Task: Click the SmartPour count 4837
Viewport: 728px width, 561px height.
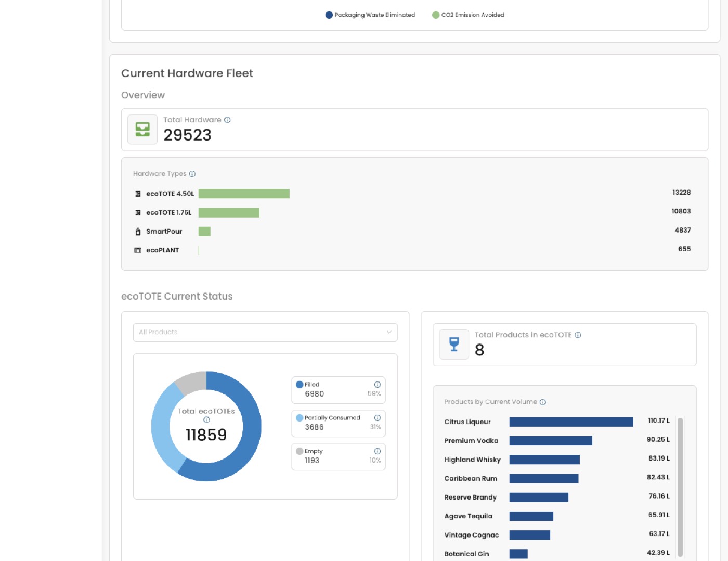Action: (x=683, y=230)
